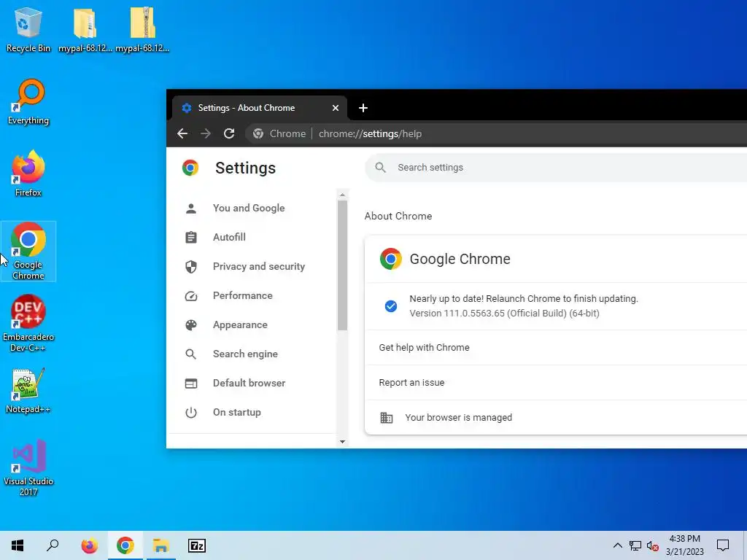
Task: Click the managed browser building icon
Action: point(387,418)
